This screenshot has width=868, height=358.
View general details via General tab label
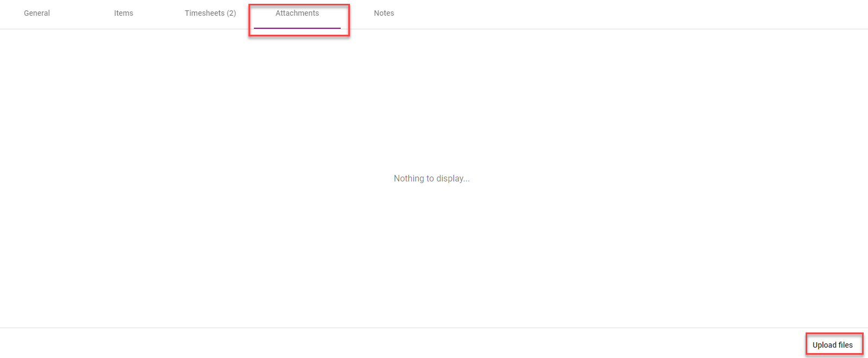[37, 13]
